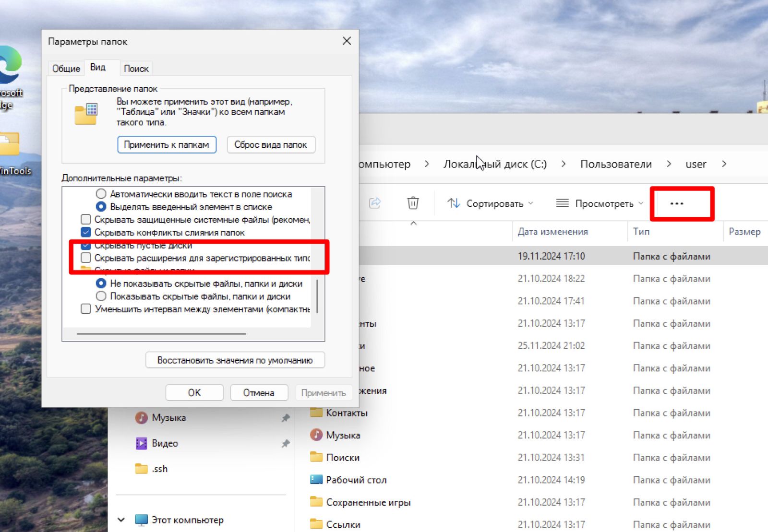Select the Рабочий стол folder icon

[316, 480]
